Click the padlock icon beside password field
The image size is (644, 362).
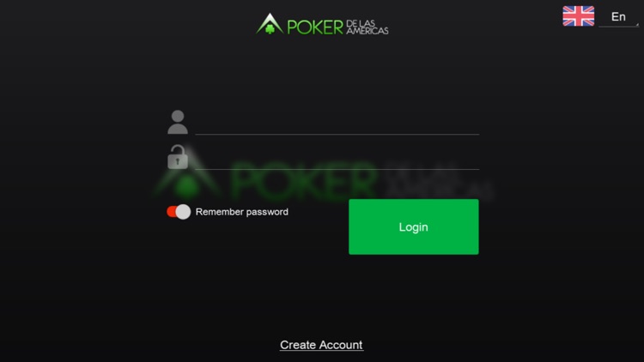pos(178,157)
